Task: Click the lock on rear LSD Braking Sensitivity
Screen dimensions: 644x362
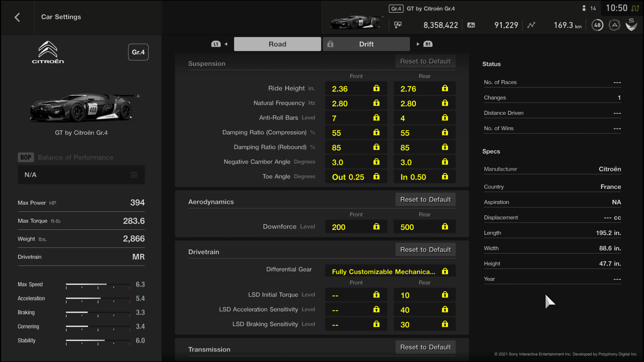Action: click(x=445, y=324)
